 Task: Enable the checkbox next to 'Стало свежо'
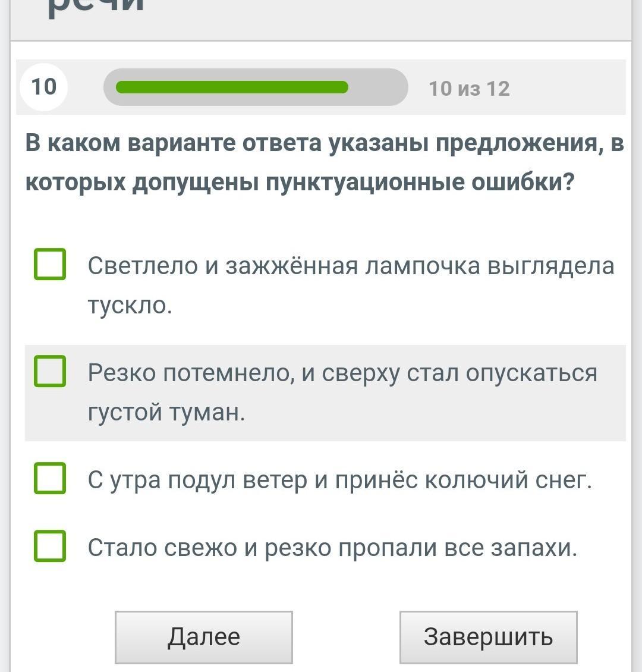click(50, 546)
